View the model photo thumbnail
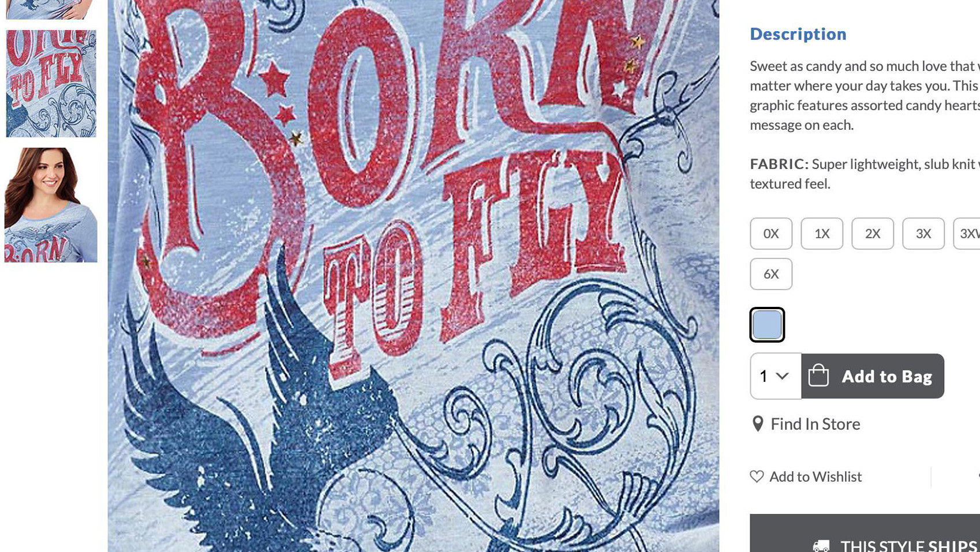 (x=51, y=205)
